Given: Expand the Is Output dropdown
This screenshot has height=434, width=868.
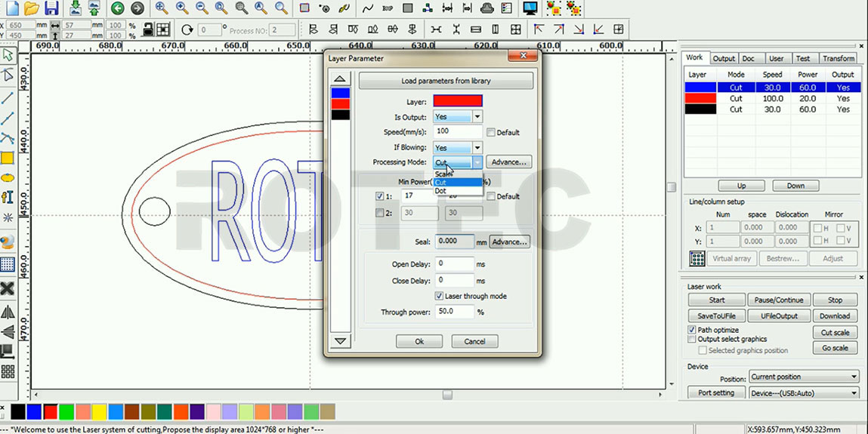Looking at the screenshot, I should [x=477, y=117].
